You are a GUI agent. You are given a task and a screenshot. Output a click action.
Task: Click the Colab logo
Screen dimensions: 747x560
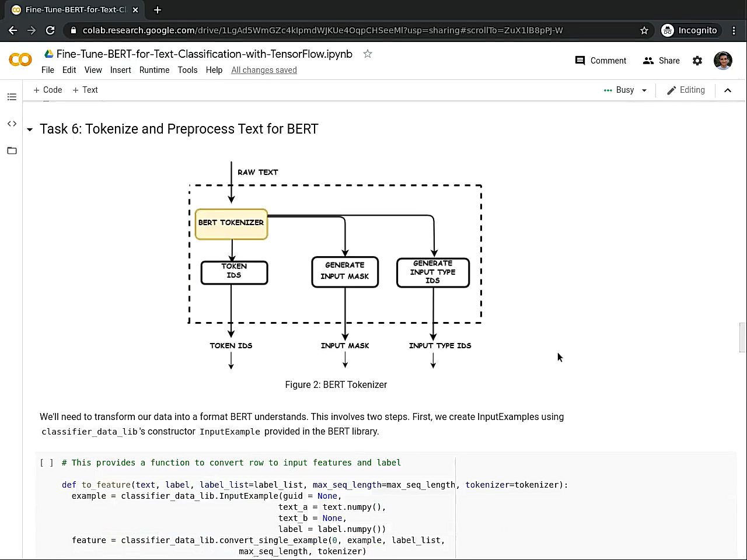coord(20,60)
